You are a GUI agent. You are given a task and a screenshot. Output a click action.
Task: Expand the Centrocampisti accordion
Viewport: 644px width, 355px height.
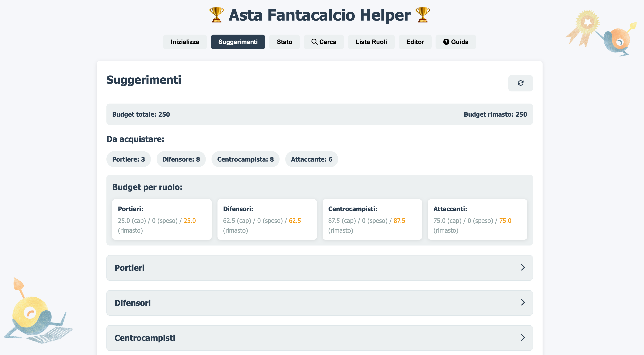(319, 338)
